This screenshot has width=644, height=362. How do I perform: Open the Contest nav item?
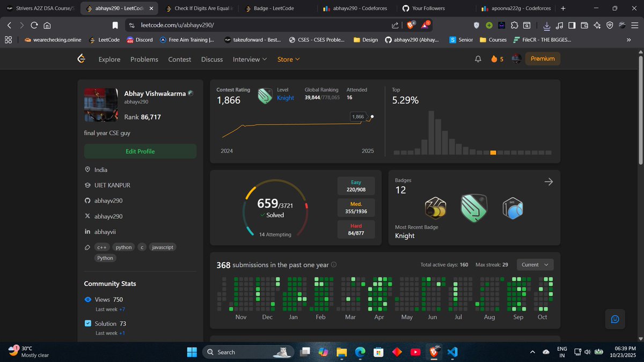pyautogui.click(x=180, y=59)
